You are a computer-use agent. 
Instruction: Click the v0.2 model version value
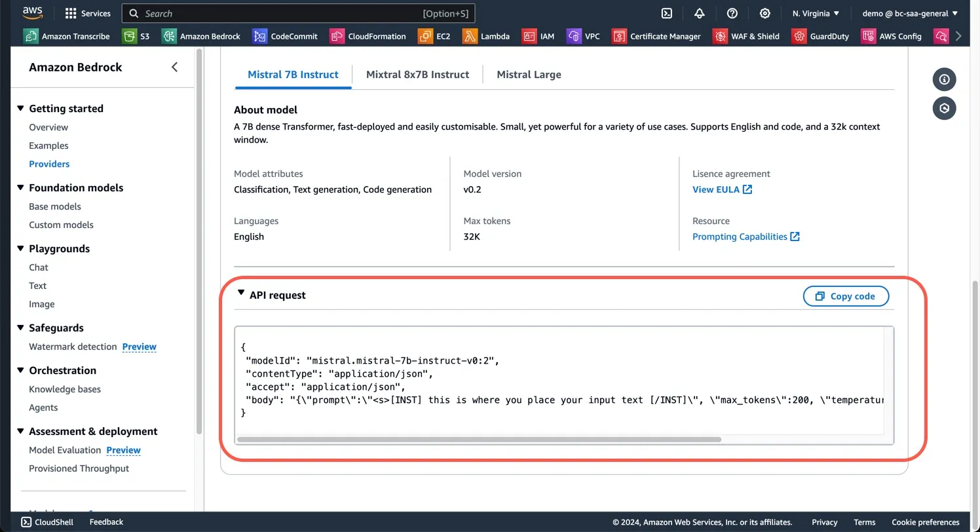[472, 189]
